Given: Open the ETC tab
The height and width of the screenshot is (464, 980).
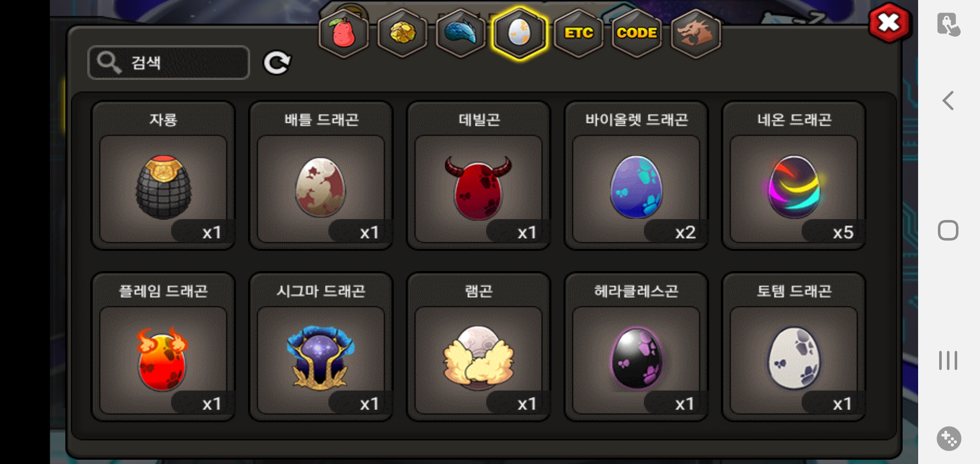Looking at the screenshot, I should [579, 33].
